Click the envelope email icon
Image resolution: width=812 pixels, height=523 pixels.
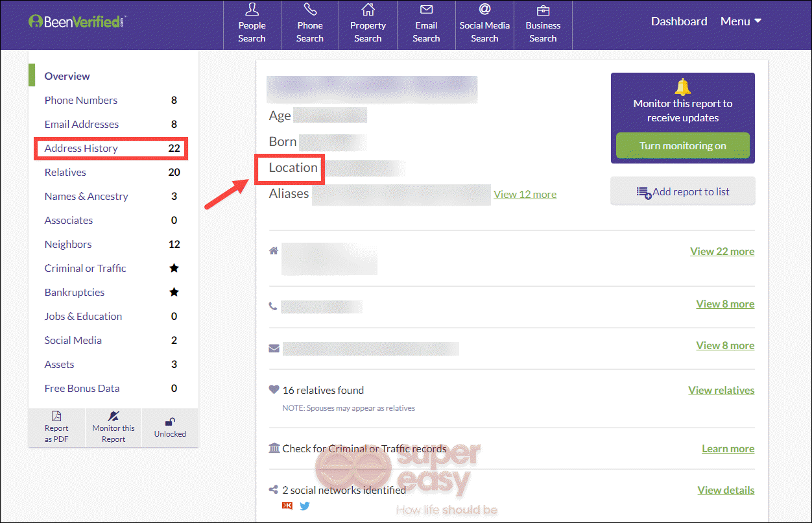274,348
